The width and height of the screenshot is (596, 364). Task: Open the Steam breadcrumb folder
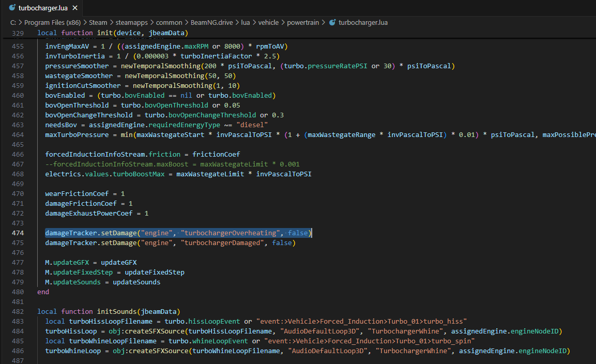(x=98, y=22)
